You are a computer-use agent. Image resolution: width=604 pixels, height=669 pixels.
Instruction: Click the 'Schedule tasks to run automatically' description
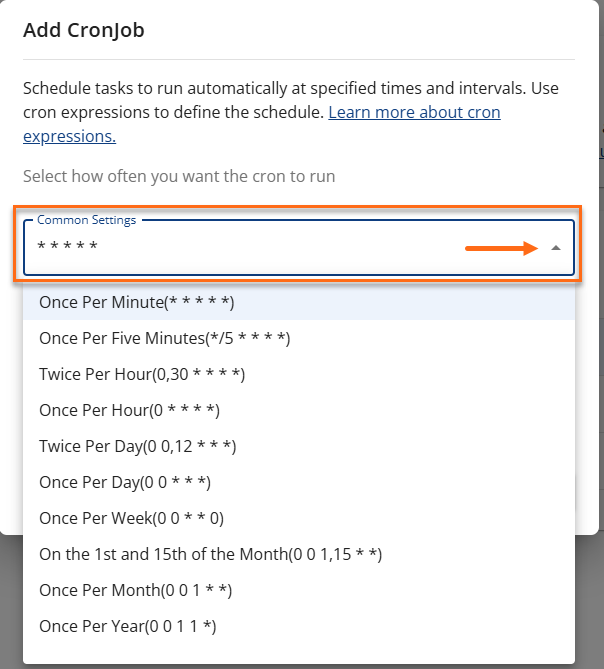(x=290, y=89)
